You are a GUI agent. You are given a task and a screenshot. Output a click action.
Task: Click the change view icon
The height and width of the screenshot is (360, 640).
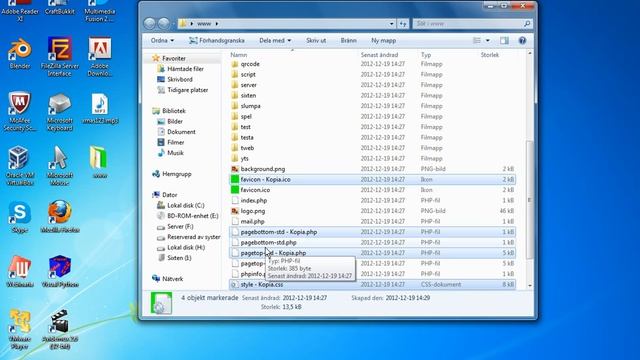click(x=477, y=40)
